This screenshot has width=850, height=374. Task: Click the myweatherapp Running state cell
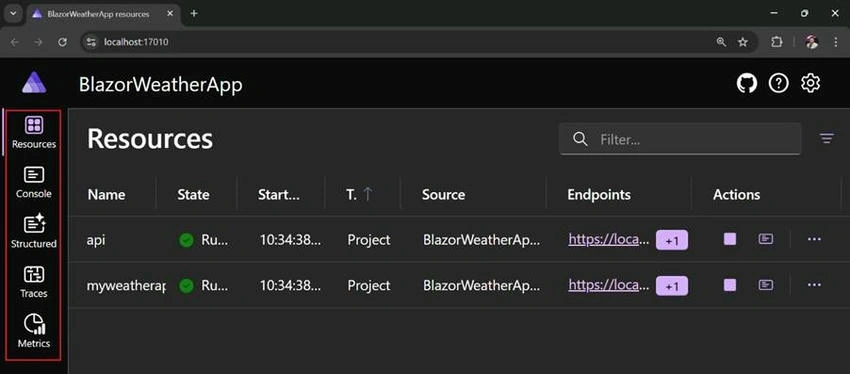(x=203, y=286)
